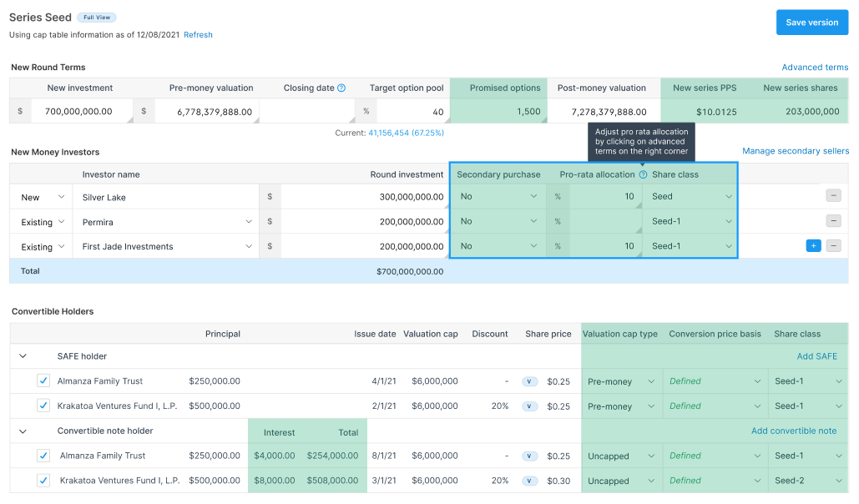Uncheck Almanza Family Trust SAFE checkbox
The image size is (859, 504).
(43, 381)
